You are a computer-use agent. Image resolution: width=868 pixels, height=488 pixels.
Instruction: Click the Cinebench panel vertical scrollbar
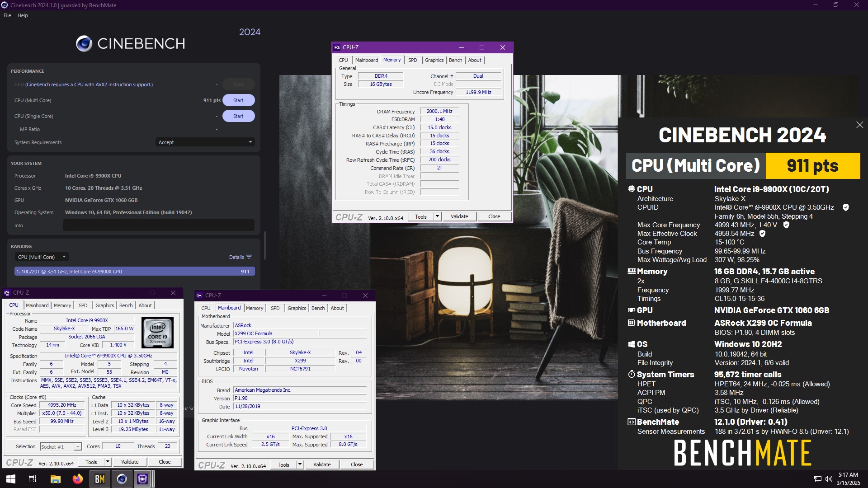[x=264, y=245]
